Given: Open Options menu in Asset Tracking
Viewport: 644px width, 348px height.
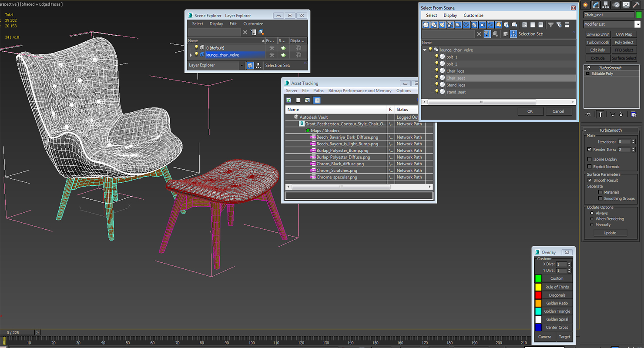Looking at the screenshot, I should [404, 91].
